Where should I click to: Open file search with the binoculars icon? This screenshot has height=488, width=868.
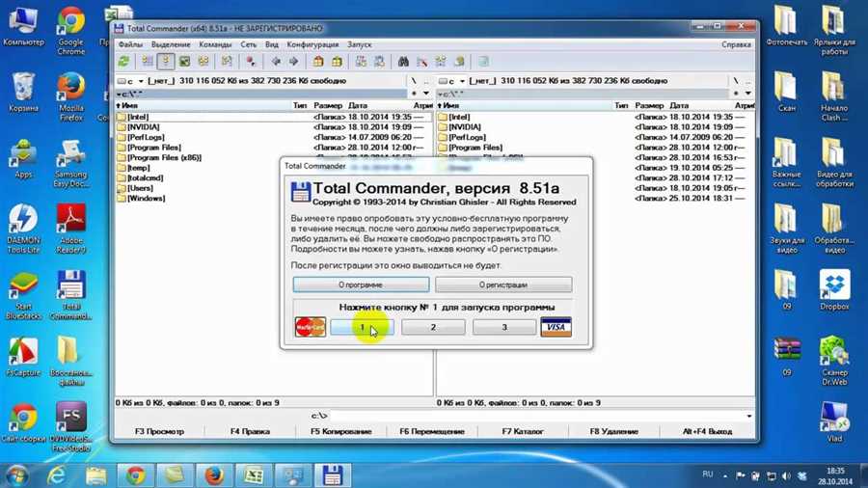click(403, 62)
